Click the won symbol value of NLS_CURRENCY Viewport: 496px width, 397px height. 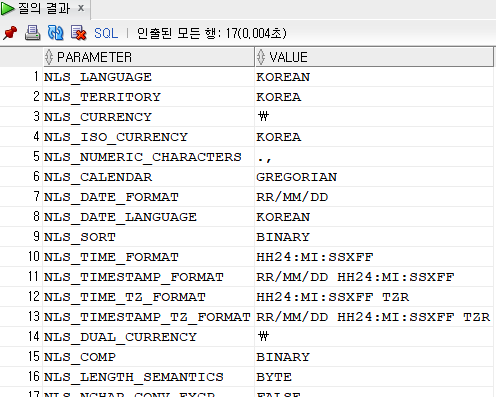374,117
